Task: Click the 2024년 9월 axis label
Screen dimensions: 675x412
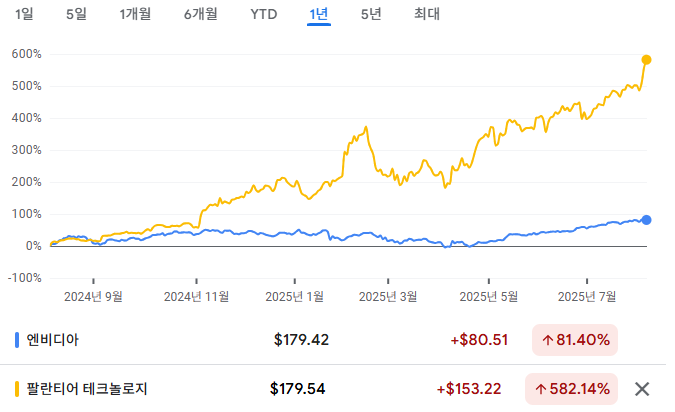Action: click(x=93, y=297)
